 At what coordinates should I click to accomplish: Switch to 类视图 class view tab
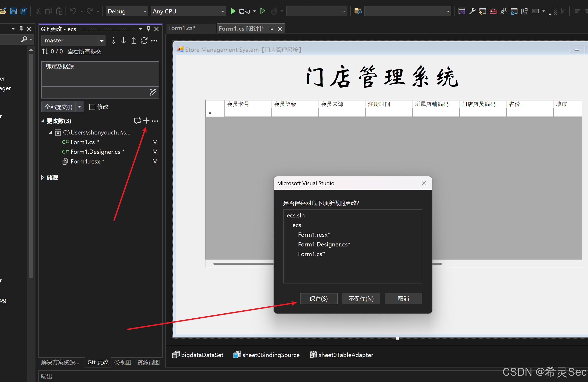[x=123, y=362]
